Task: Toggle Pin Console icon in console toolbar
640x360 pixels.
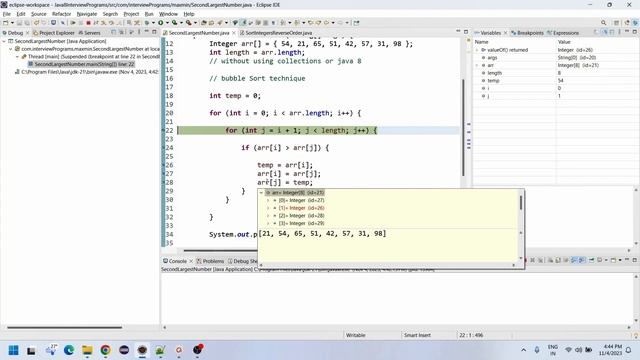Action: (592, 260)
